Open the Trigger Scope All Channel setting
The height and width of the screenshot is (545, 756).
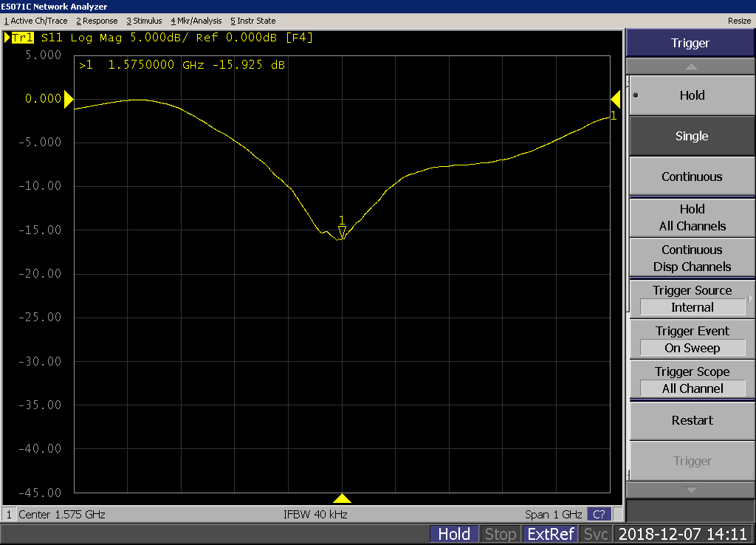(x=691, y=380)
